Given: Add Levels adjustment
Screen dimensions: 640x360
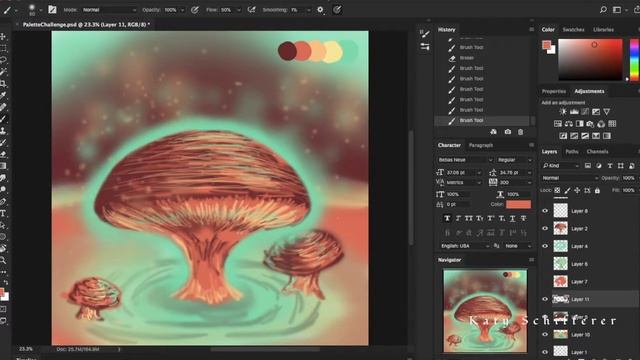Looking at the screenshot, I should pos(574,111).
